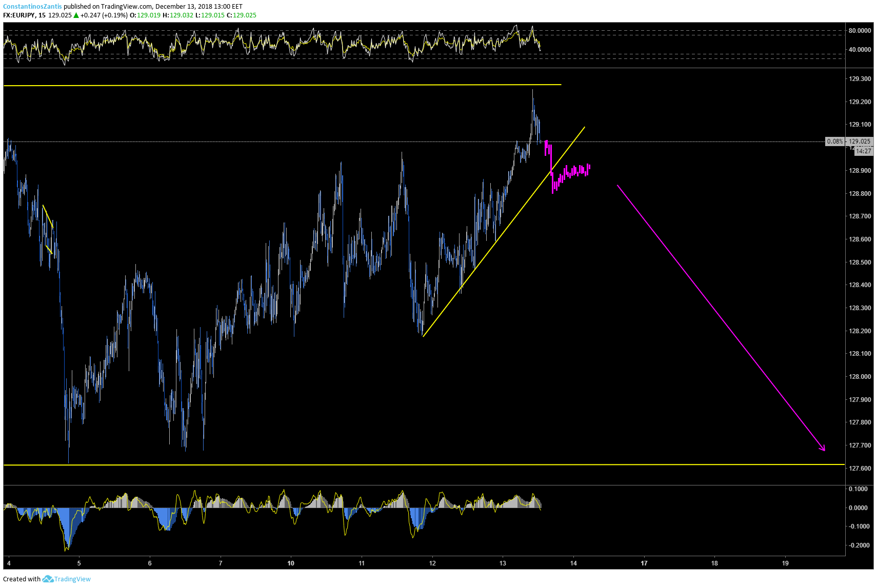Click the 128.500 price axis label
Image resolution: width=877 pixels, height=588 pixels.
coord(860,262)
